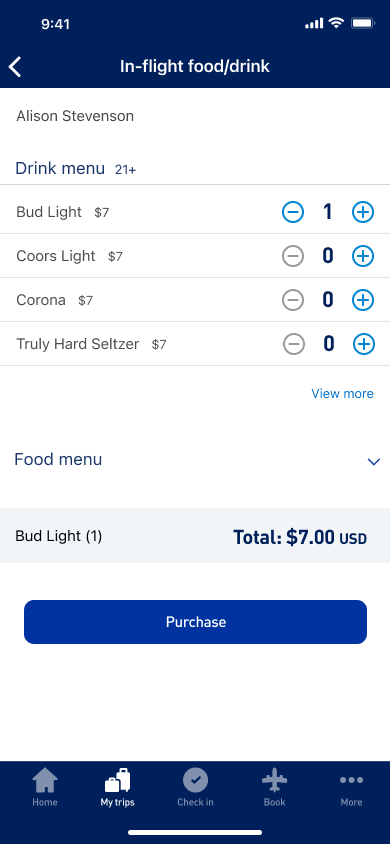Open the Home tab
Screen dimensions: 390x844
point(45,787)
